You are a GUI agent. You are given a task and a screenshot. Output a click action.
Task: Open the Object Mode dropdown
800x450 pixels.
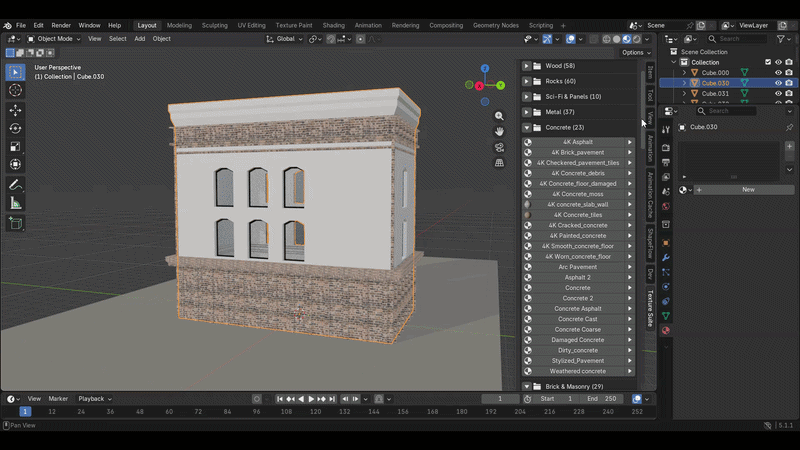[x=54, y=39]
